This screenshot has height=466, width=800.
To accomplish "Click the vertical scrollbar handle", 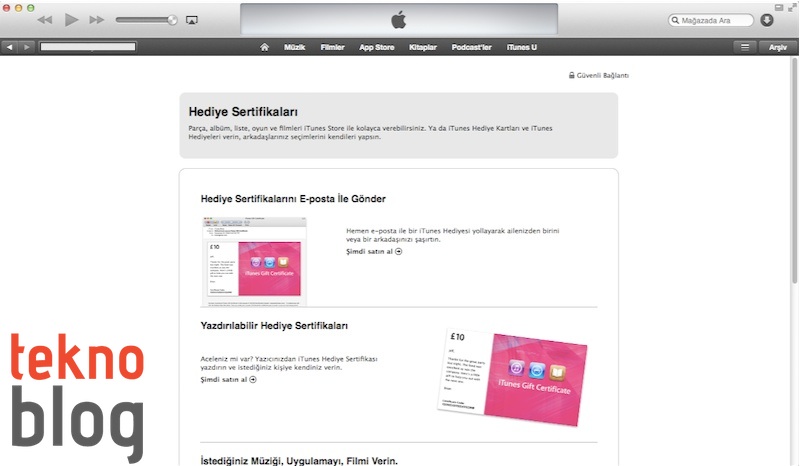I will [794, 171].
